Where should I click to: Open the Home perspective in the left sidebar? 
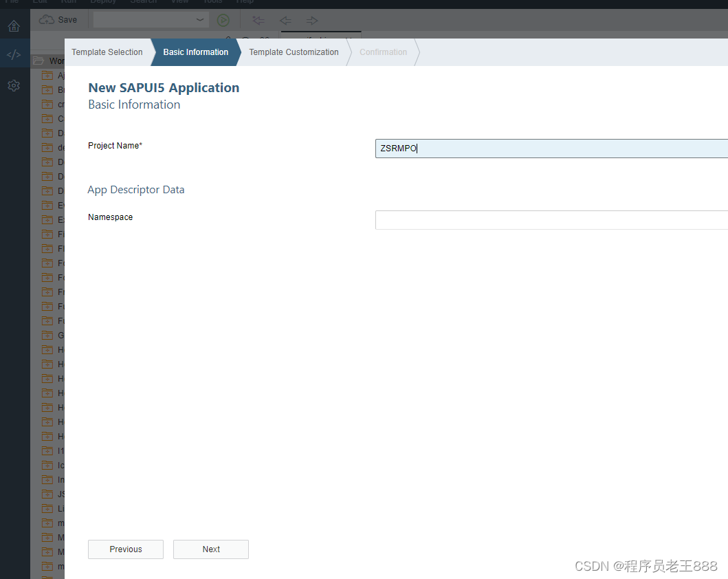pos(14,26)
